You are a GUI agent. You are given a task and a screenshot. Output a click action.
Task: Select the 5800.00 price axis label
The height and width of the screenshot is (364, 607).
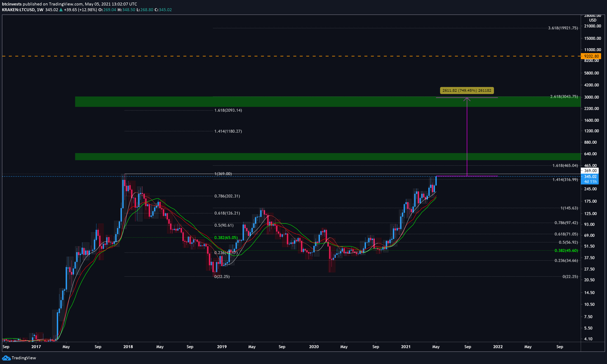tap(592, 73)
